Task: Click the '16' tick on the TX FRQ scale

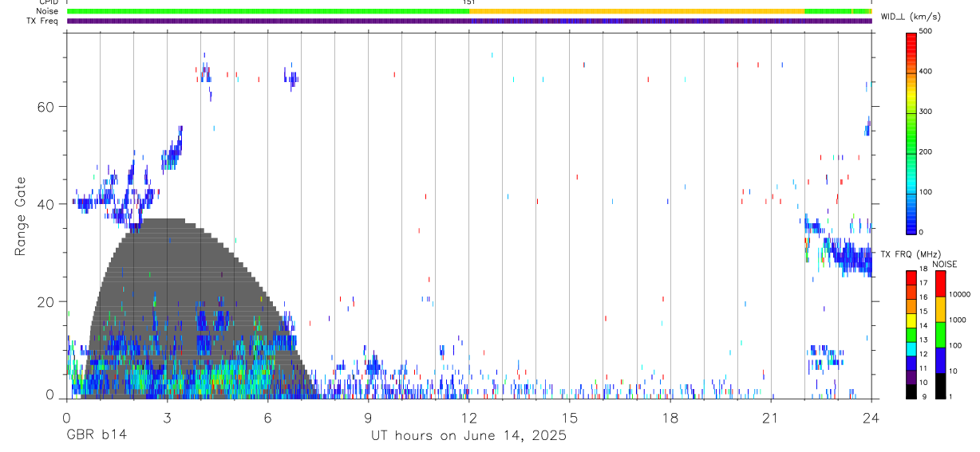Action: point(923,297)
